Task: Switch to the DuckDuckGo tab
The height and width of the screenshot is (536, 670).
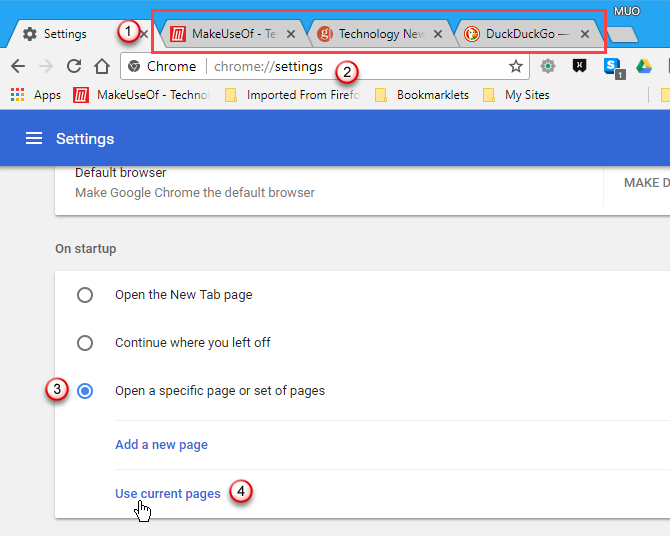Action: click(x=528, y=34)
